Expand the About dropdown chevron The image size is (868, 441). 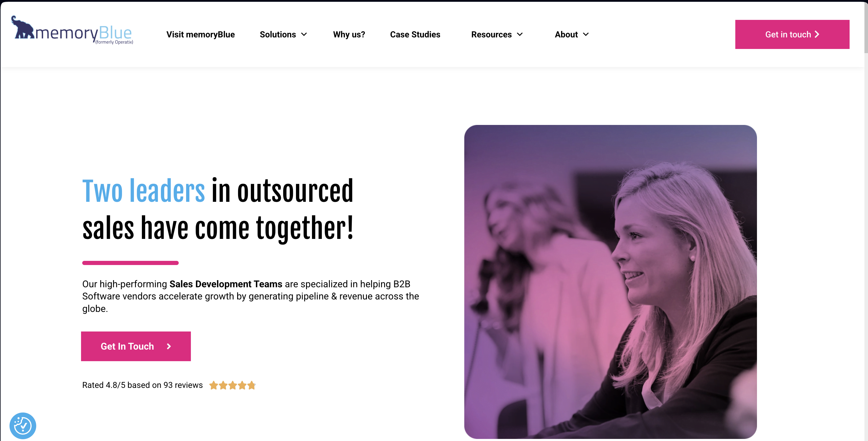tap(586, 34)
